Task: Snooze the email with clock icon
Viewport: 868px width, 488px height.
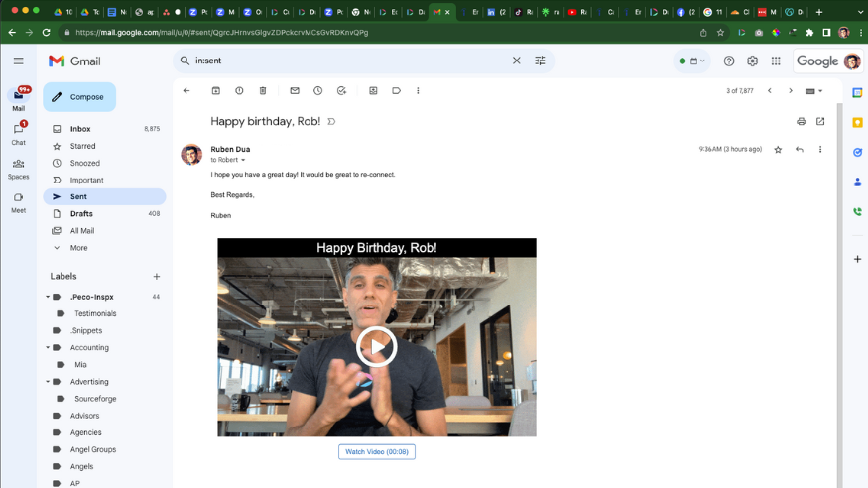Action: tap(317, 90)
